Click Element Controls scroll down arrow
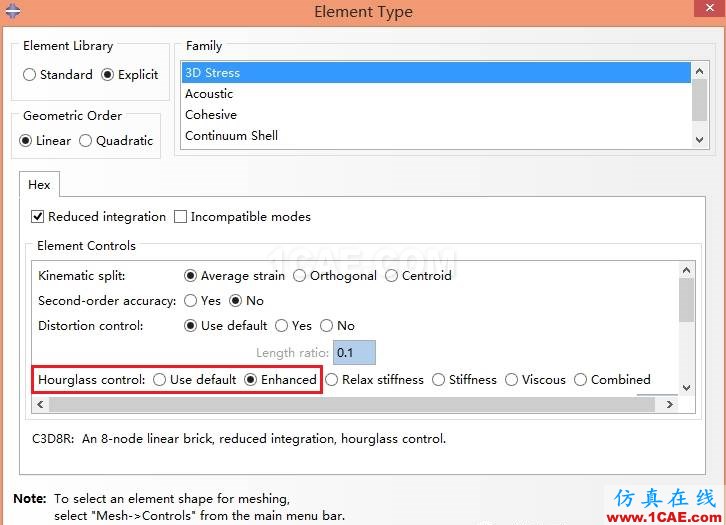The width and height of the screenshot is (726, 525). pyautogui.click(x=687, y=388)
